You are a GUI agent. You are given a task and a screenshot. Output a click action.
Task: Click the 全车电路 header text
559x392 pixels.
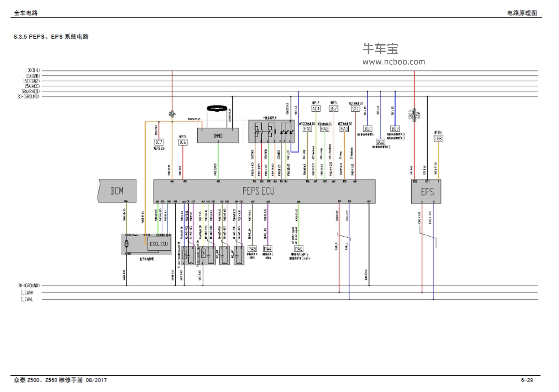pos(26,13)
